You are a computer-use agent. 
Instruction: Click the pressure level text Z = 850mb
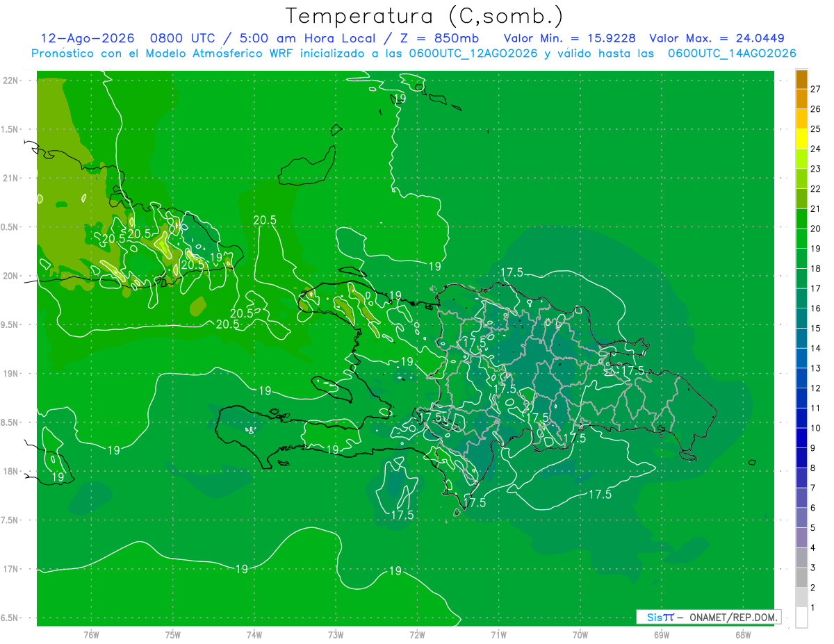pos(438,38)
